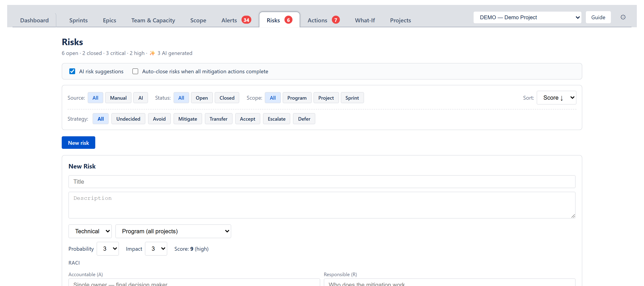
Task: Filter Status by All
Action: click(181, 98)
